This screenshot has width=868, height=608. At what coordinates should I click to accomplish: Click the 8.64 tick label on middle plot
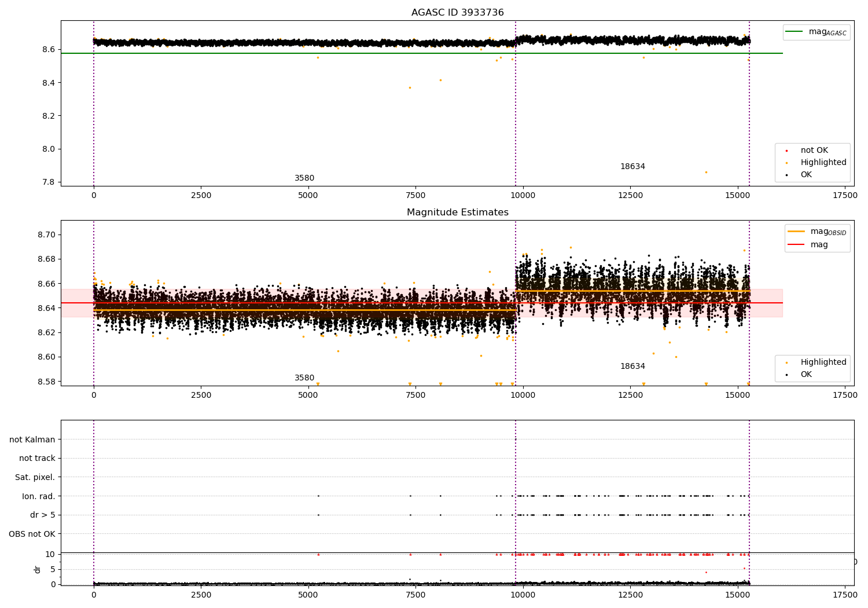point(46,308)
